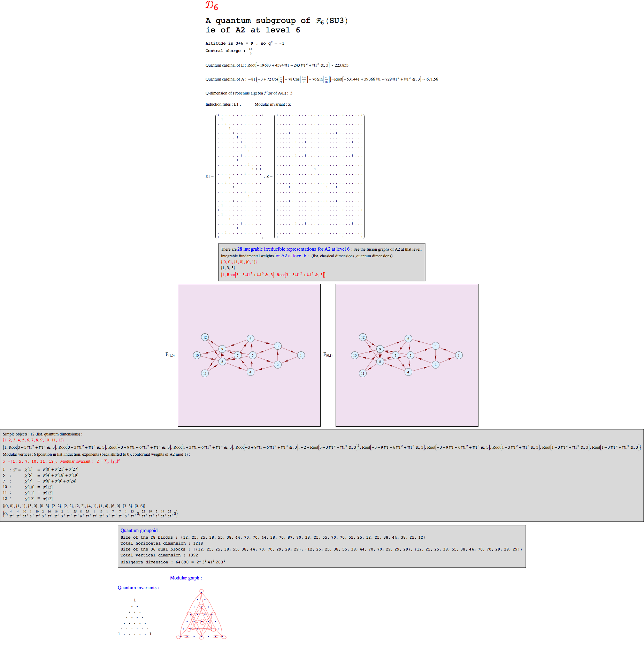
Task: Select node 3 in the F{0,1} graph
Action: pos(436,346)
